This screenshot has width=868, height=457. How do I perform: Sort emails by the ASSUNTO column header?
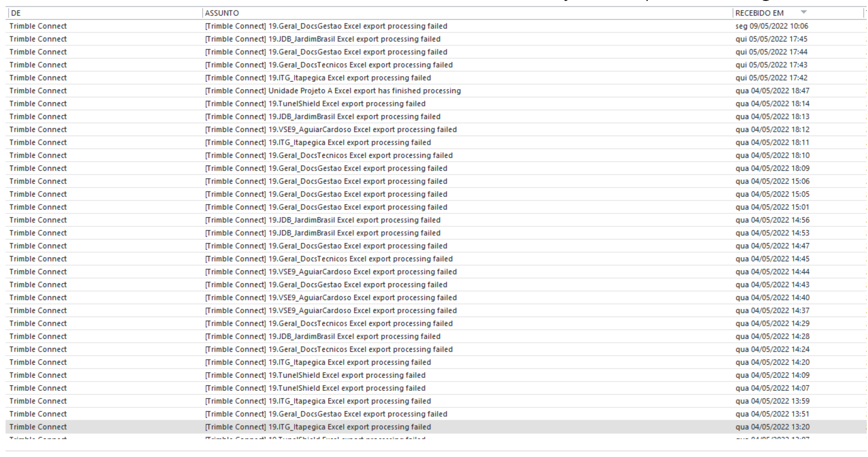coord(467,13)
